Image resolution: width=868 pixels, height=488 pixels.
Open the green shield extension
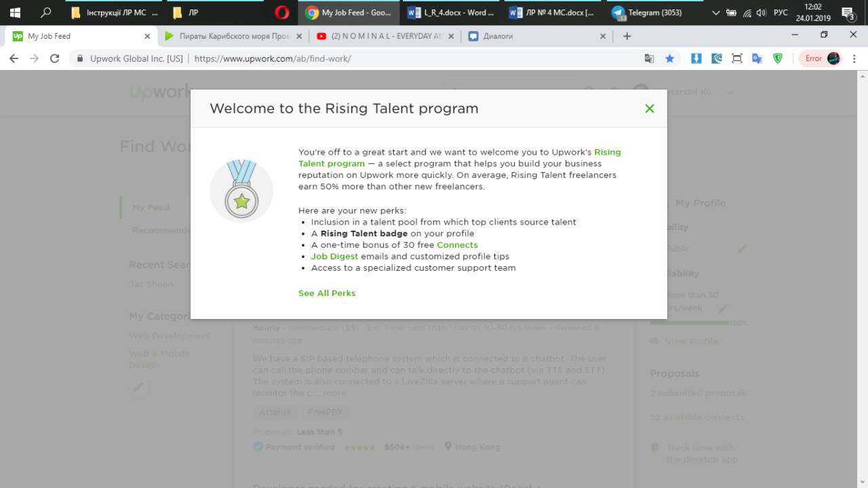[778, 59]
